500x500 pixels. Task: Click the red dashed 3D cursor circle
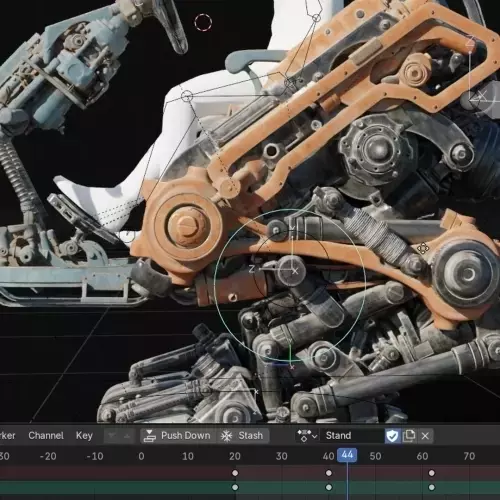tap(203, 23)
